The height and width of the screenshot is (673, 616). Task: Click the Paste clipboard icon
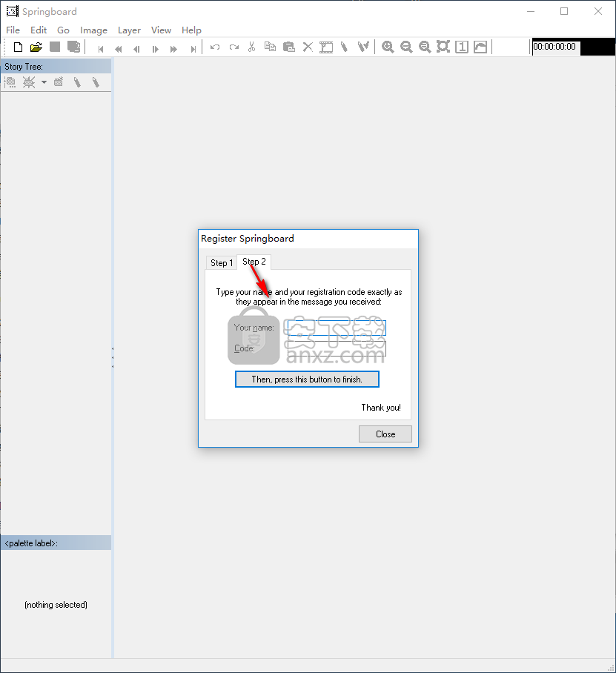[289, 47]
